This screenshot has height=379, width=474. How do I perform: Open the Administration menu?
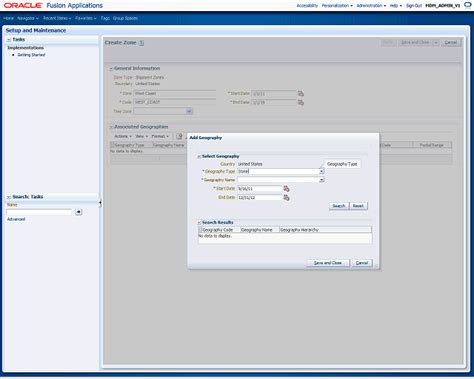coord(371,6)
